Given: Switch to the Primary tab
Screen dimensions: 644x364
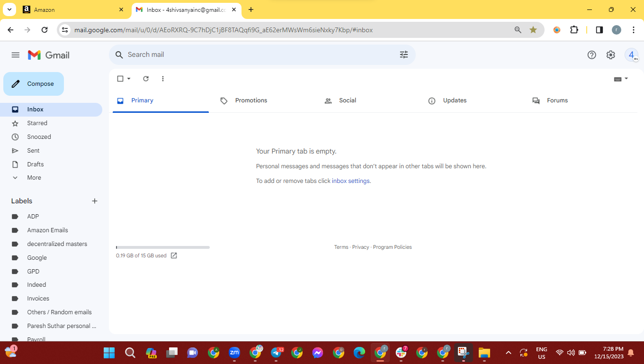Looking at the screenshot, I should [161, 100].
